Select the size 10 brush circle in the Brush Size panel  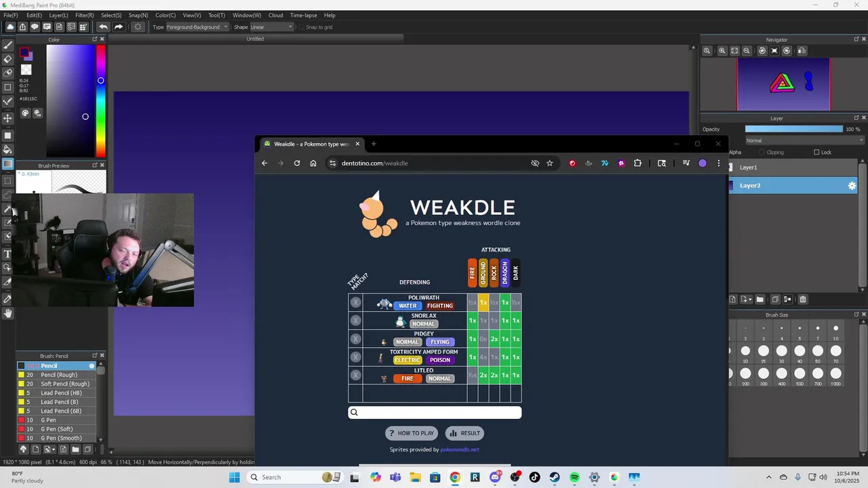click(835, 329)
